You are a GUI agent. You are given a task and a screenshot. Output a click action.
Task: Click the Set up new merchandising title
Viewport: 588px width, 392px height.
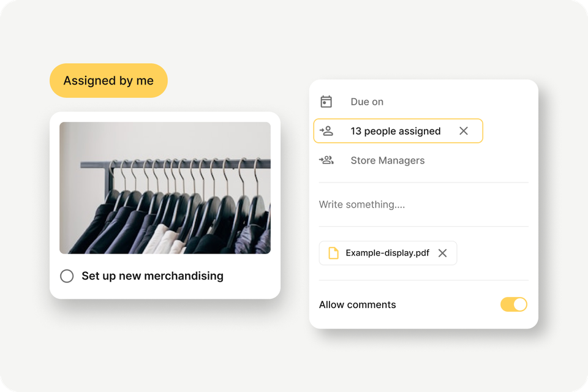click(153, 276)
